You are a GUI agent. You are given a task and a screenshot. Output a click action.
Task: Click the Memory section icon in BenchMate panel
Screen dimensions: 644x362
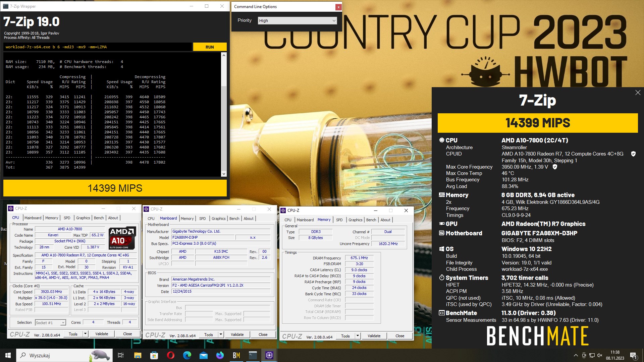pos(442,195)
